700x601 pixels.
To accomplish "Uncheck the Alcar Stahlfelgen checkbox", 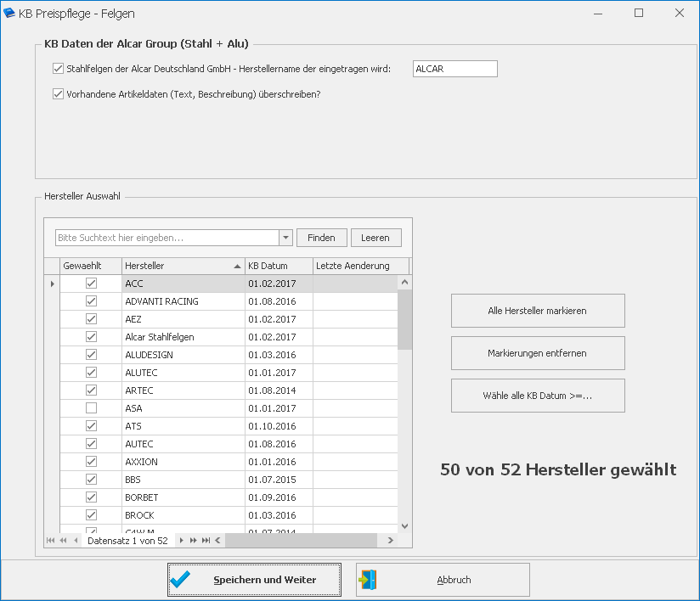I will tap(91, 337).
